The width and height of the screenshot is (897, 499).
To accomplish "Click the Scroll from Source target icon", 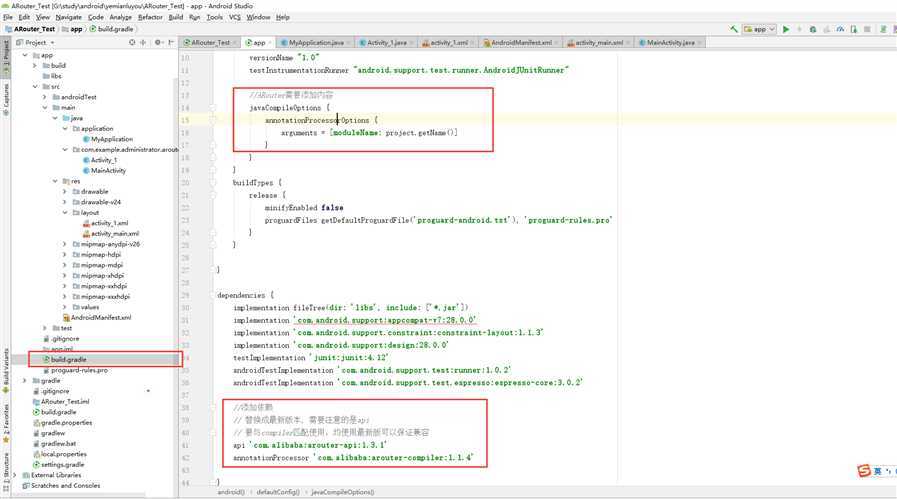I will pos(132,42).
